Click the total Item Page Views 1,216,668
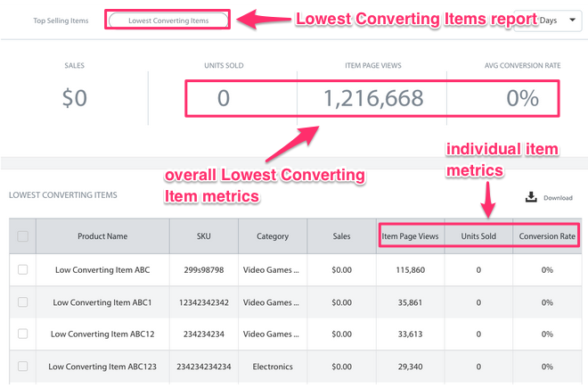The height and width of the screenshot is (388, 588). (373, 98)
